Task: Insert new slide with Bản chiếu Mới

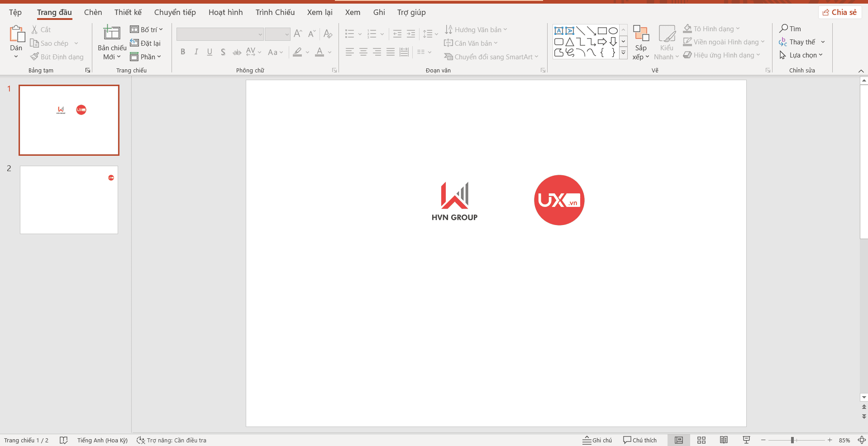Action: click(x=111, y=41)
